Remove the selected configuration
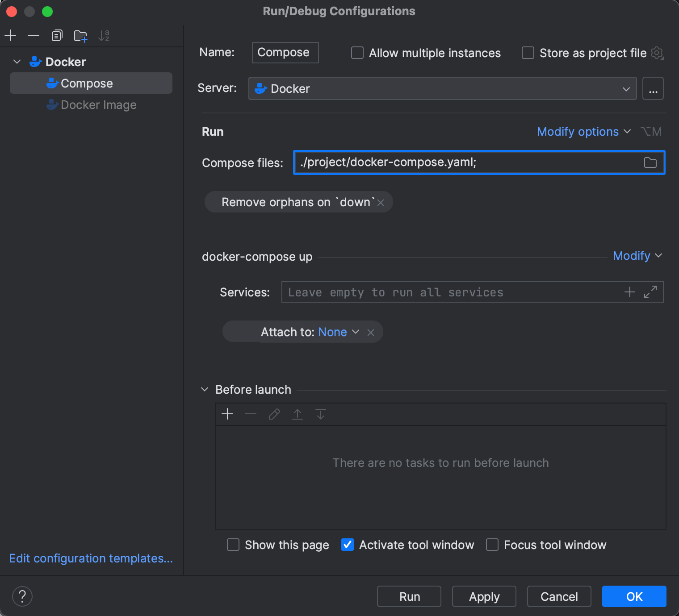The height and width of the screenshot is (616, 679). [x=34, y=35]
